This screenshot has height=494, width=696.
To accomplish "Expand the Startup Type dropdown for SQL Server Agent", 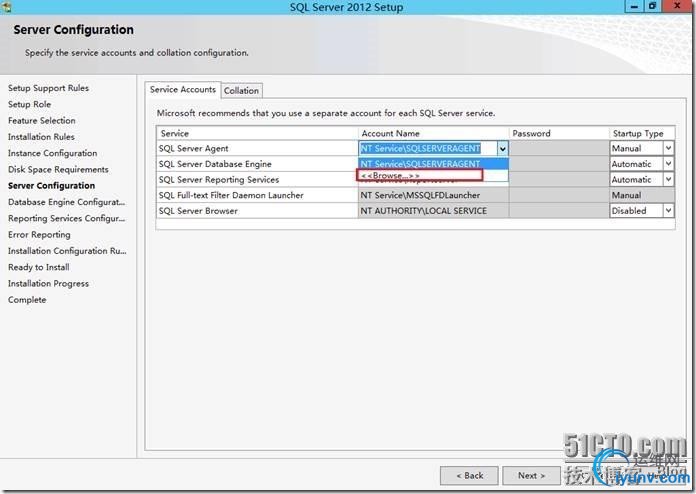I will 668,148.
